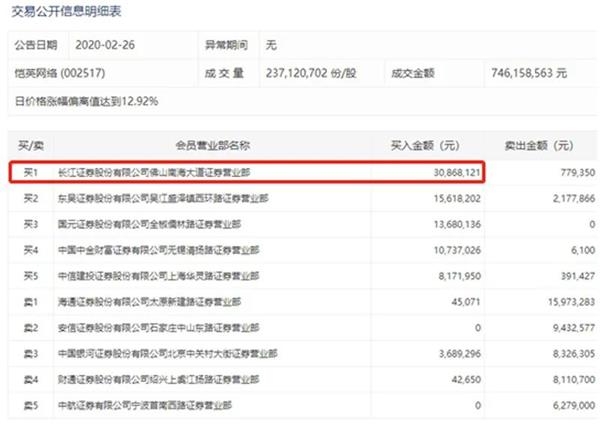Select buy amount 13,680,136
Viewport: 600px width, 425px height.
pos(457,224)
